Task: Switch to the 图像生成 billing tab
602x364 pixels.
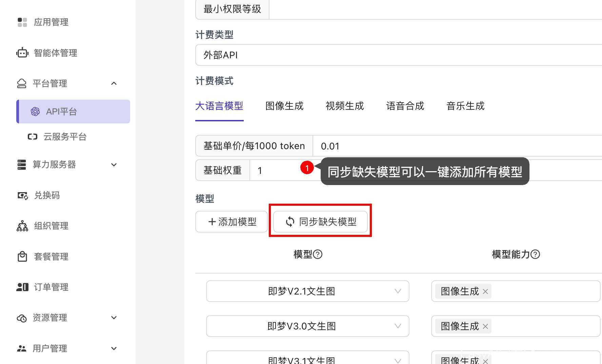Action: click(284, 106)
